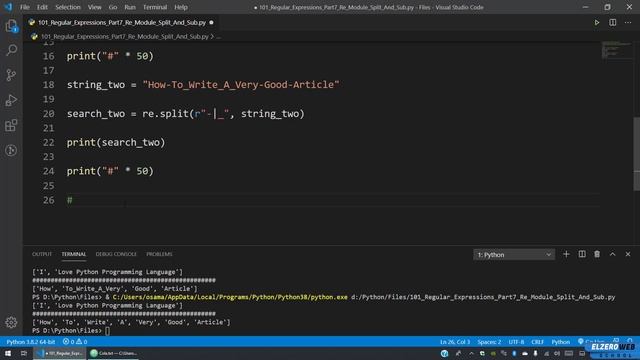Open the Edit menu
Screen dimensions: 640x360
pos(42,7)
